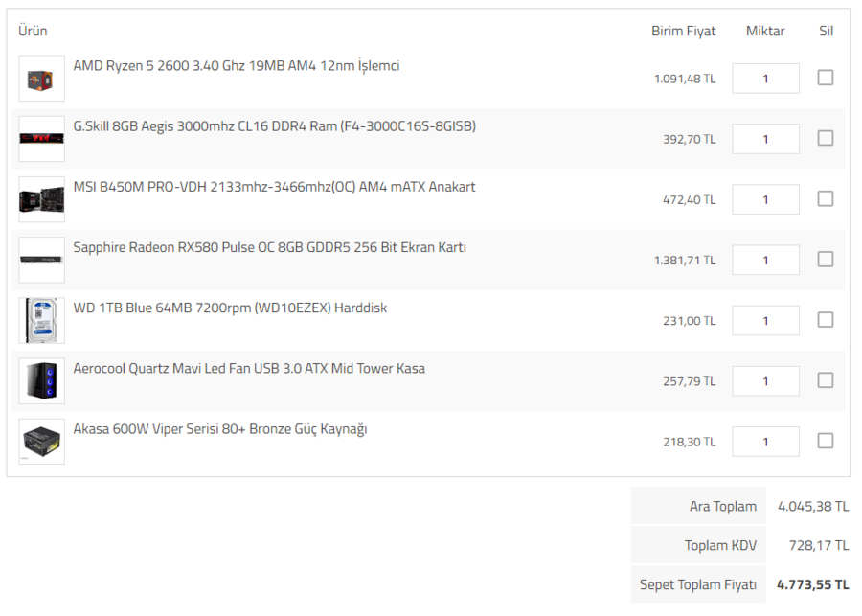Check the delete box for Sapphire RX580
This screenshot has width=862, height=616.
tap(825, 259)
